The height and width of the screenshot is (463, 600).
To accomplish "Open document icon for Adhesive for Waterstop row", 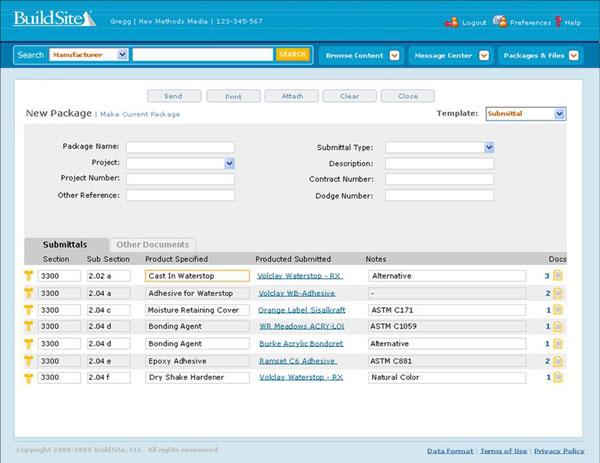I will [x=558, y=293].
